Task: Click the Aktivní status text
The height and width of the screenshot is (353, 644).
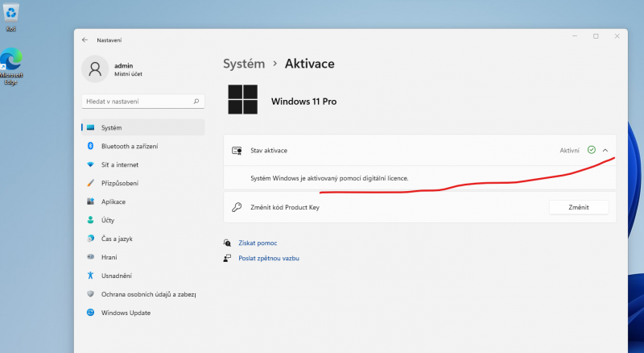Action: coord(569,151)
